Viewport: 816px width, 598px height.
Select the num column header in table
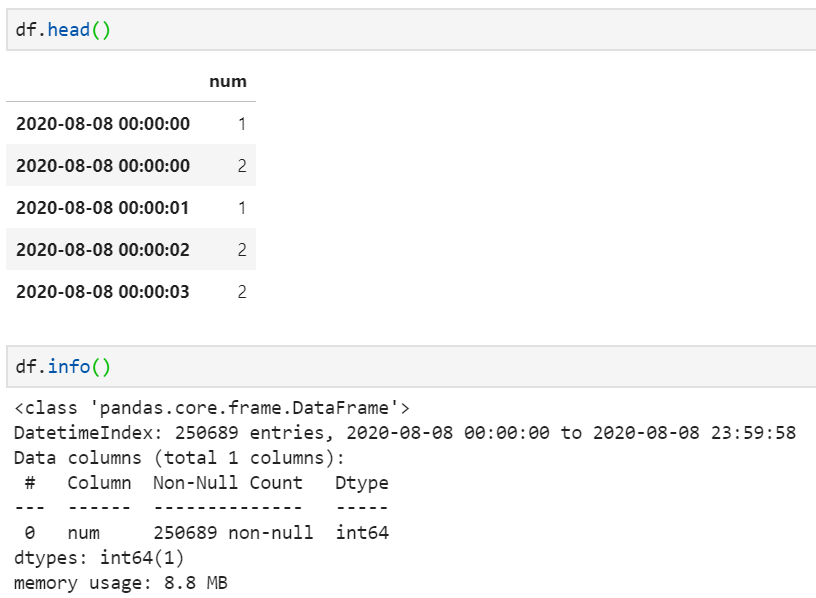(x=227, y=81)
